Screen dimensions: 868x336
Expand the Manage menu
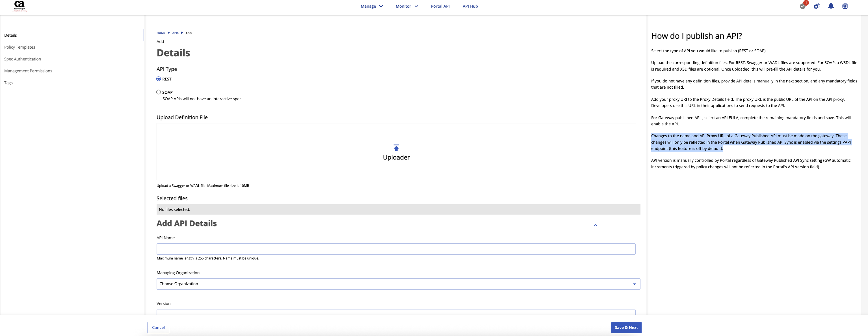pyautogui.click(x=372, y=6)
